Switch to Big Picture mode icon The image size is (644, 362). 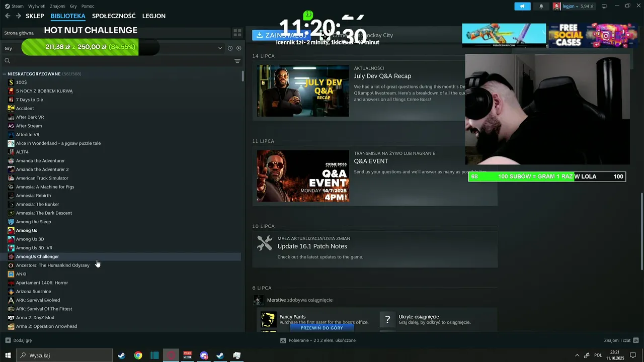pos(604,6)
